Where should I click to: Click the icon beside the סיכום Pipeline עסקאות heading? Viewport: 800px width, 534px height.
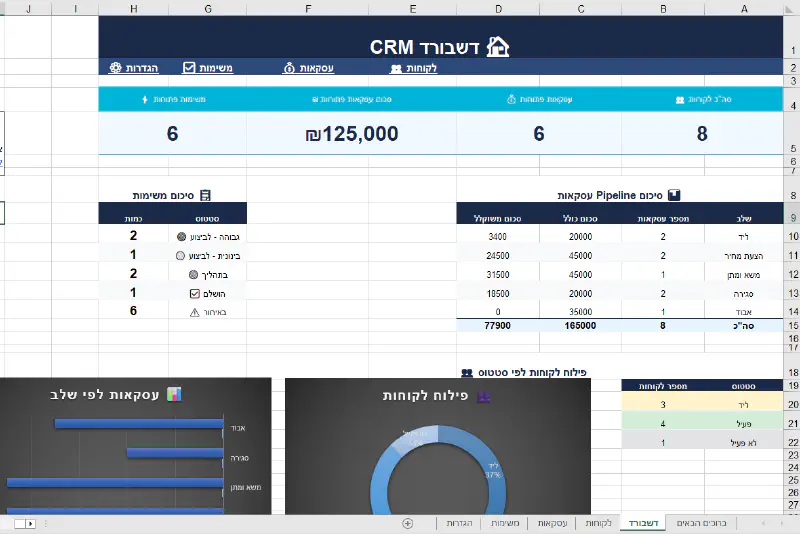click(x=674, y=195)
